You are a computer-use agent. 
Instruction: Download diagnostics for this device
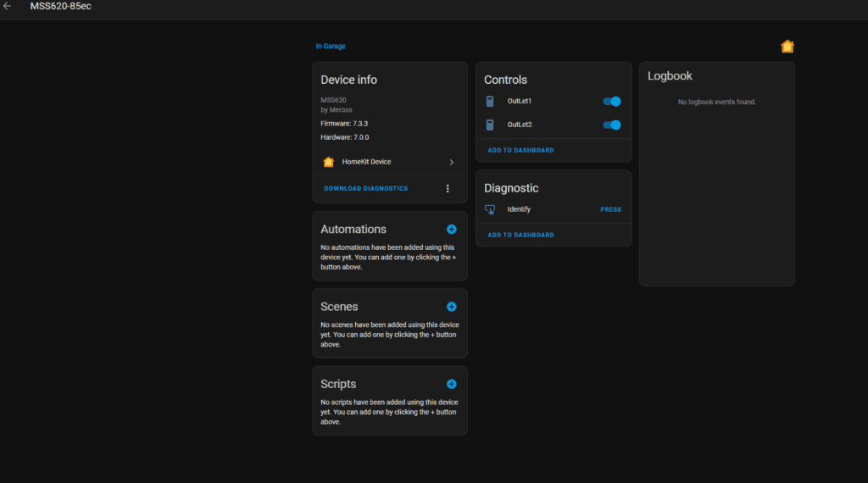(365, 188)
